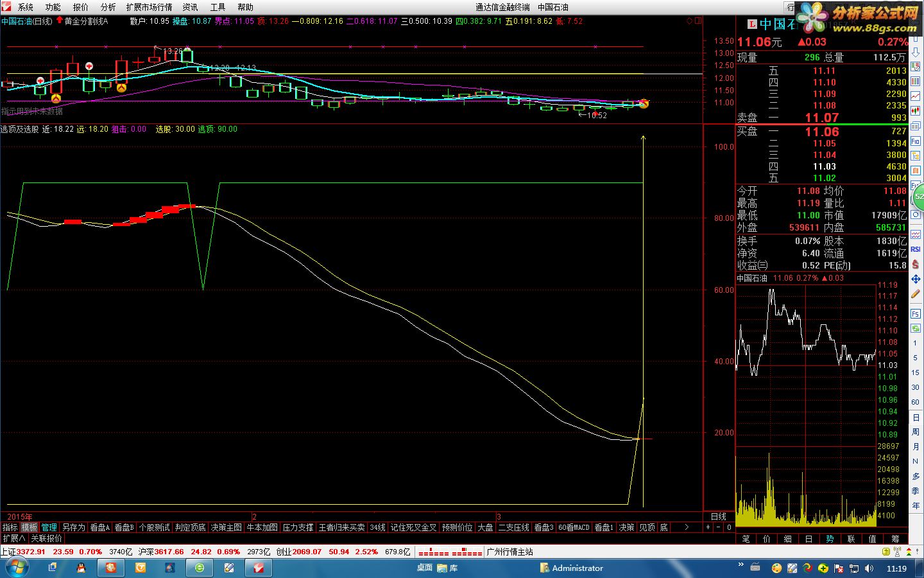Click the RSI indicator icon
This screenshot has height=578, width=924.
916,249
